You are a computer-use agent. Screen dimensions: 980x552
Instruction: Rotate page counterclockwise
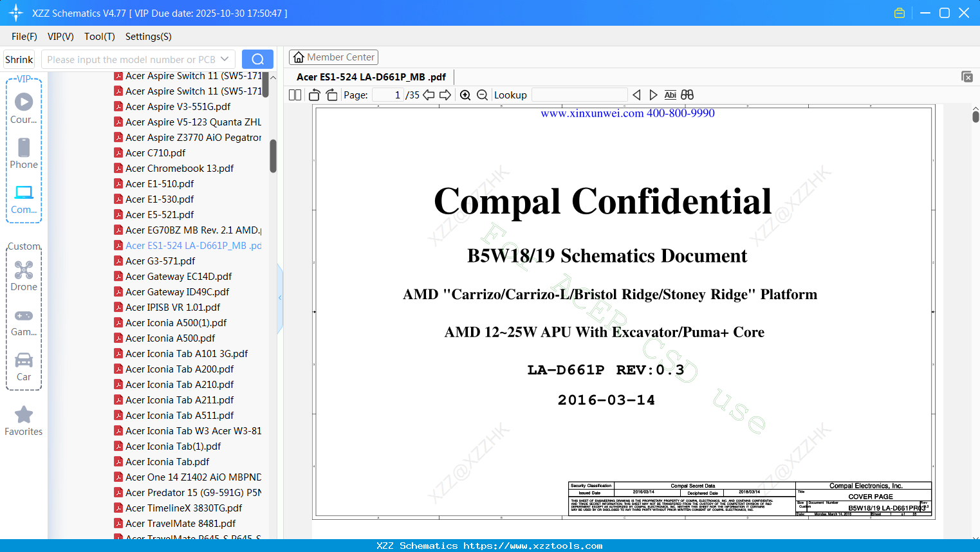click(315, 95)
